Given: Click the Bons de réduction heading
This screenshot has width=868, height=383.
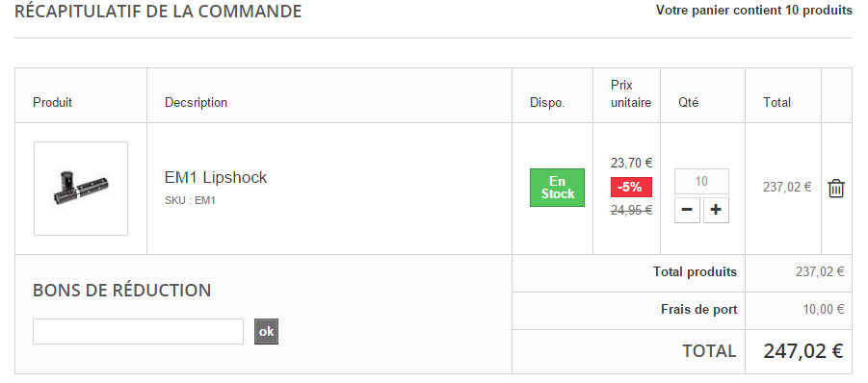Looking at the screenshot, I should [121, 291].
